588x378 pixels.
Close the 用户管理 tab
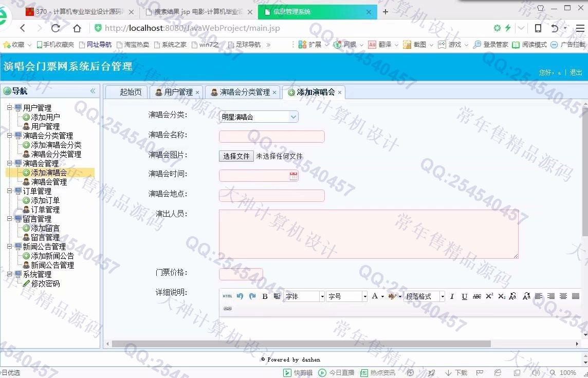197,92
